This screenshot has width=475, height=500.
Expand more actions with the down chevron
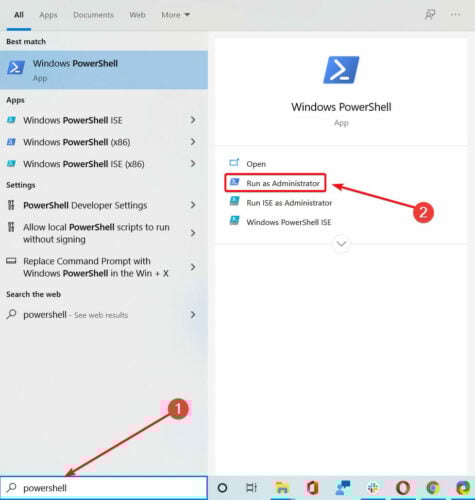[x=341, y=244]
